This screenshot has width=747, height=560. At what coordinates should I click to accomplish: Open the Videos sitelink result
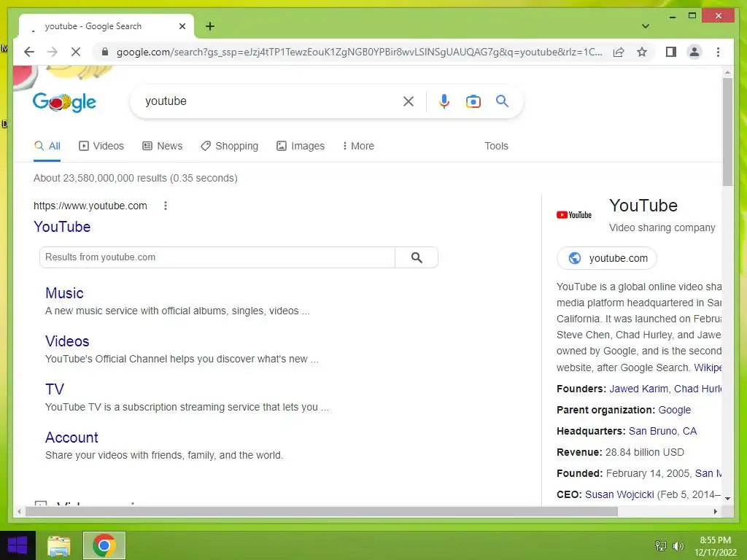click(x=67, y=341)
